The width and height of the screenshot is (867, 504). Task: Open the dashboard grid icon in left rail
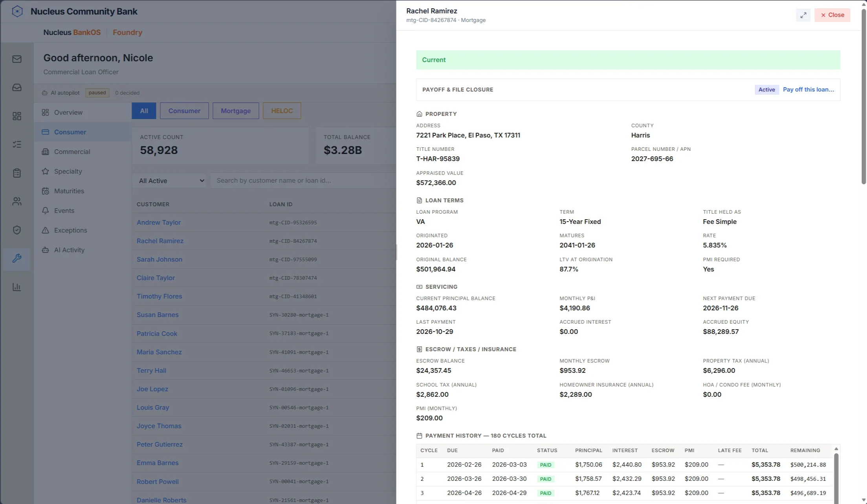[x=17, y=116]
